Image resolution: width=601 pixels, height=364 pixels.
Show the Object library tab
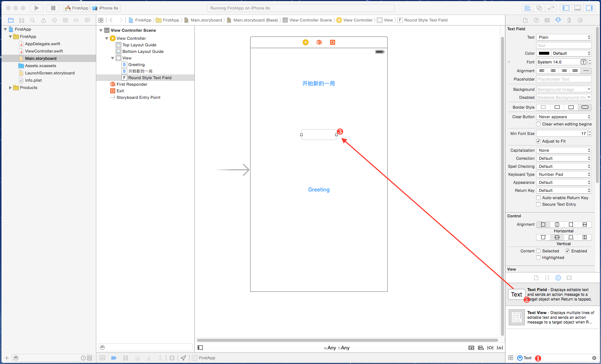(558, 278)
